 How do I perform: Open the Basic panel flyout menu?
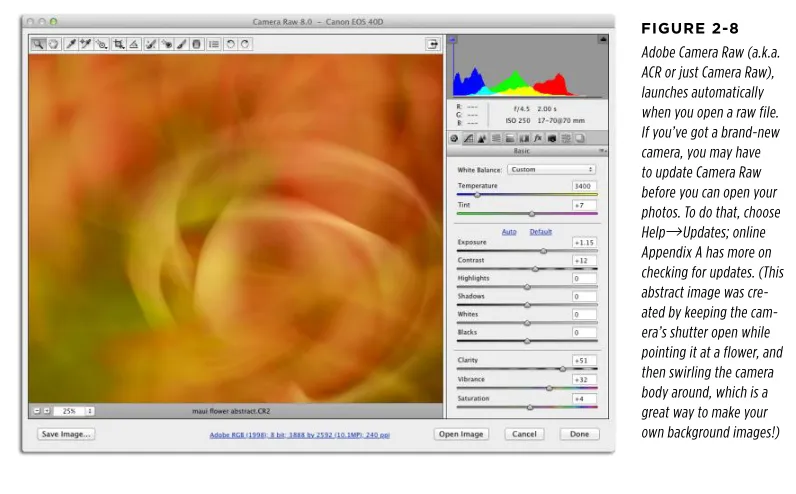click(602, 151)
